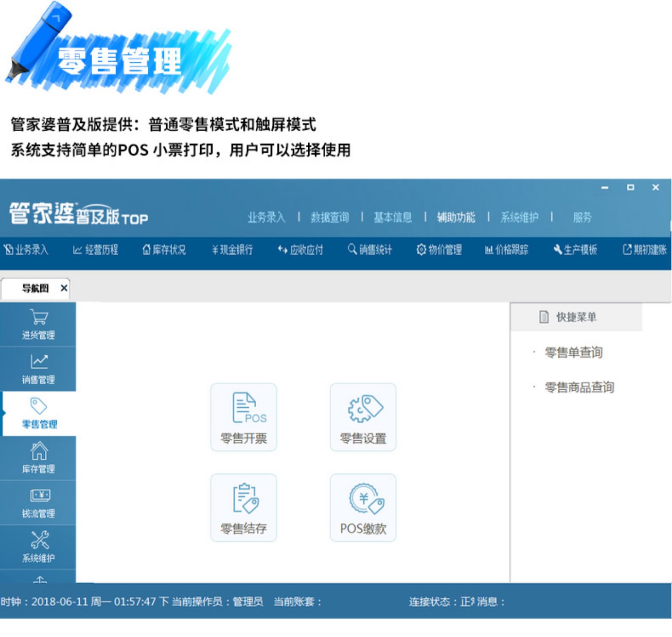Click the clock time in status bar
The height and width of the screenshot is (637, 672).
[85, 601]
